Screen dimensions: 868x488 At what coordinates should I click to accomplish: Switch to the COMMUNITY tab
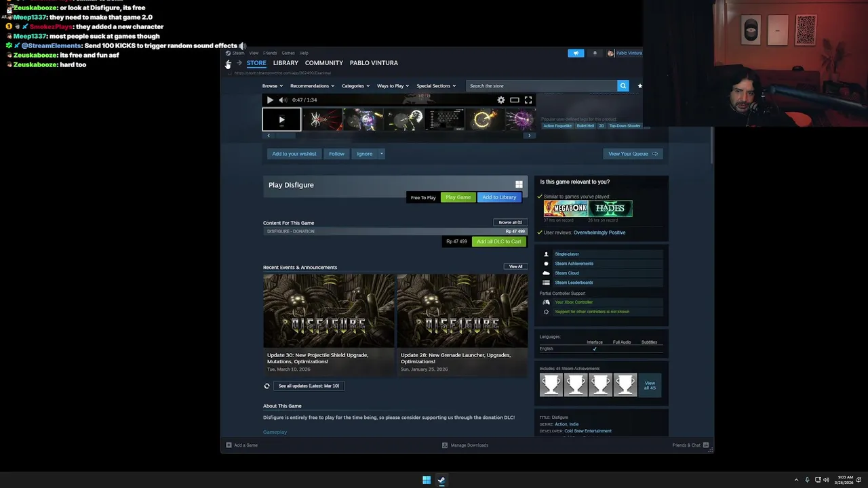coord(324,63)
